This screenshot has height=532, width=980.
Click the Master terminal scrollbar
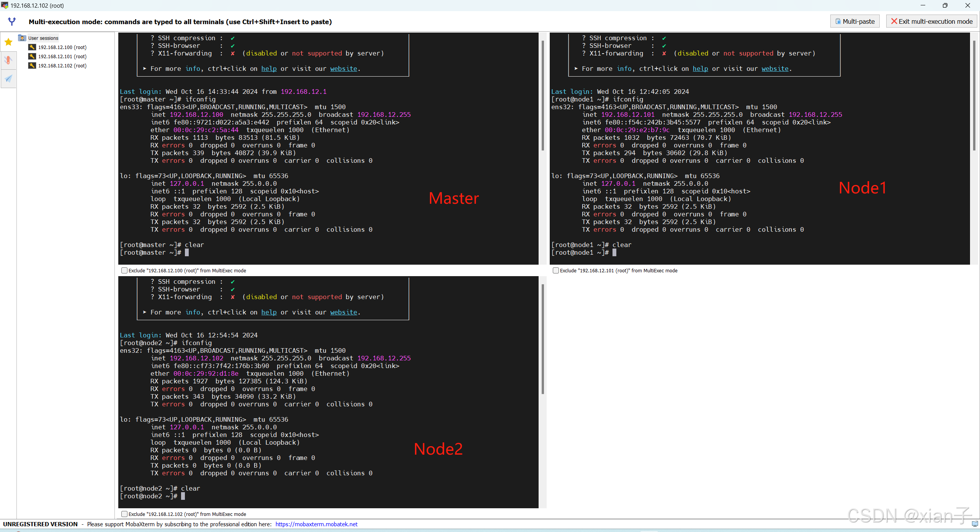[543, 96]
